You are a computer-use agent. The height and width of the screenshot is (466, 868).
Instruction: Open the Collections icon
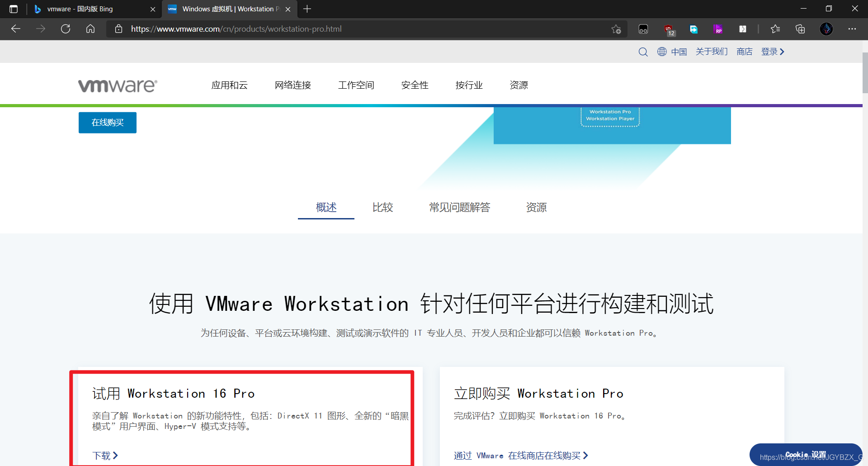pos(800,29)
